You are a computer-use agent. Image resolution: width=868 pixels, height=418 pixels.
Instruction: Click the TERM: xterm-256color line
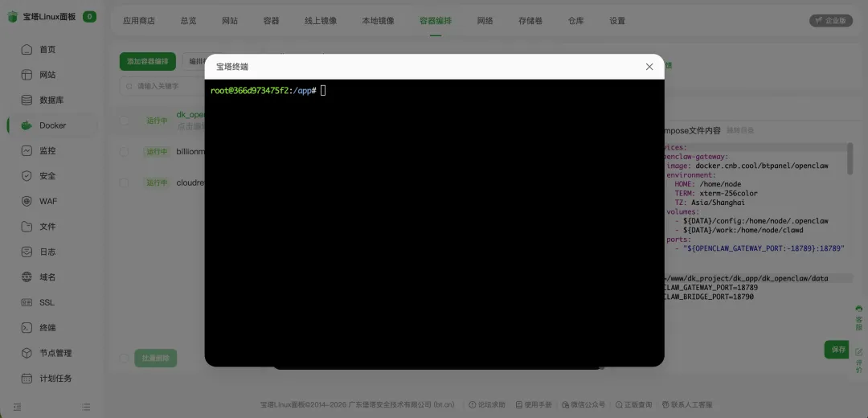click(716, 193)
